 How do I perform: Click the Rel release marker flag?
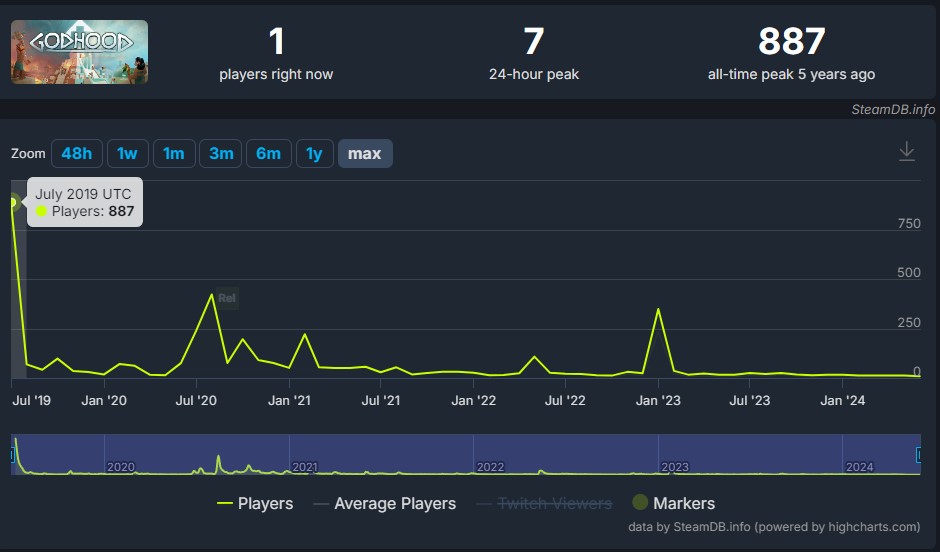pyautogui.click(x=226, y=297)
